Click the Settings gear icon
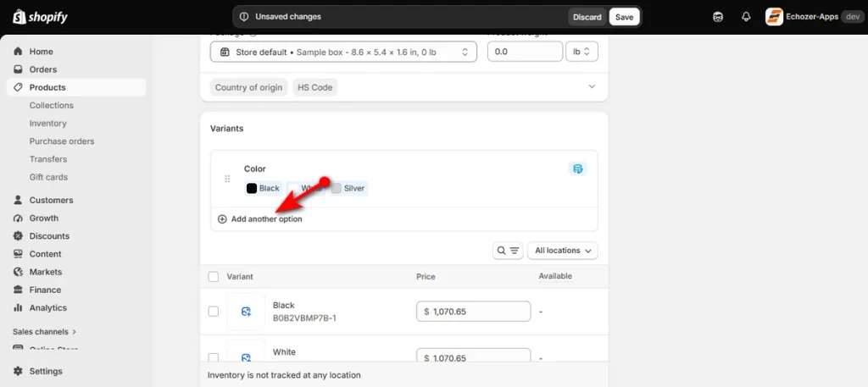 click(x=19, y=371)
